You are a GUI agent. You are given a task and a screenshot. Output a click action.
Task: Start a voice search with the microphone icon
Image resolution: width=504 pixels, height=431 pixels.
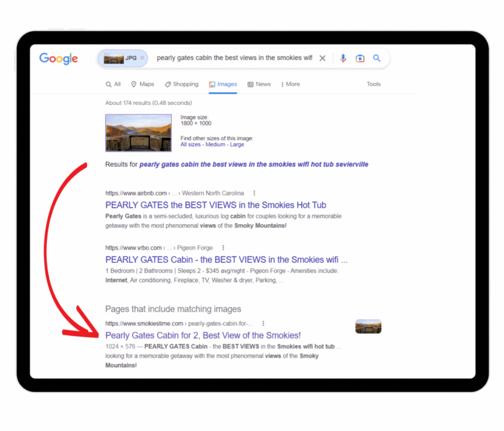click(343, 58)
